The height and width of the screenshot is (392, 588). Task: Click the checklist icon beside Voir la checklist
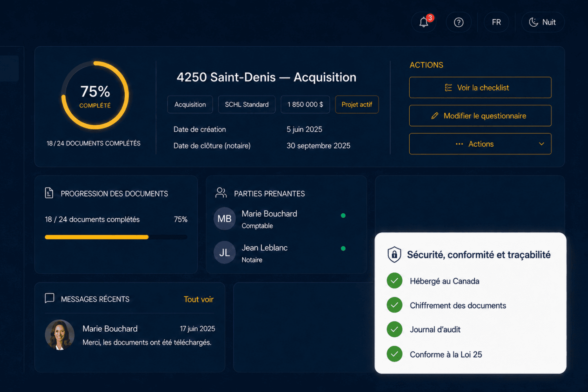point(448,87)
